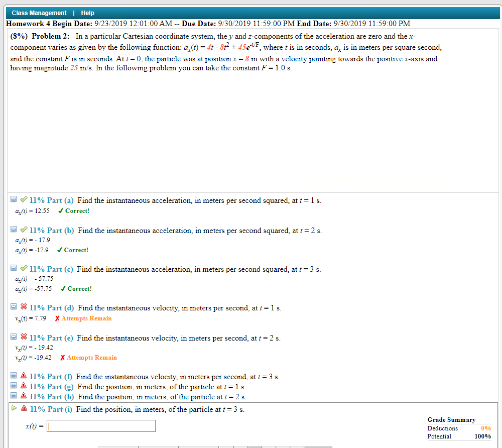This screenshot has height=448, width=502.
Task: Click the green checkmark icon beside Part (a)
Action: click(x=23, y=199)
